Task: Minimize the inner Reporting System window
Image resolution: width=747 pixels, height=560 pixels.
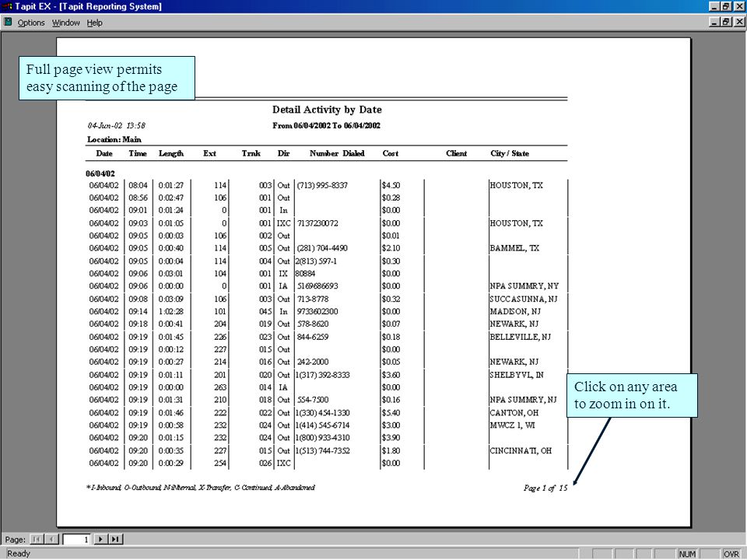Action: coord(714,22)
